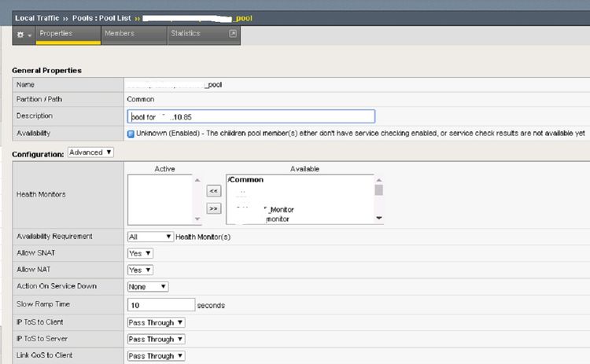The width and height of the screenshot is (590, 364).
Task: Select the Properties tab
Action: pos(56,34)
